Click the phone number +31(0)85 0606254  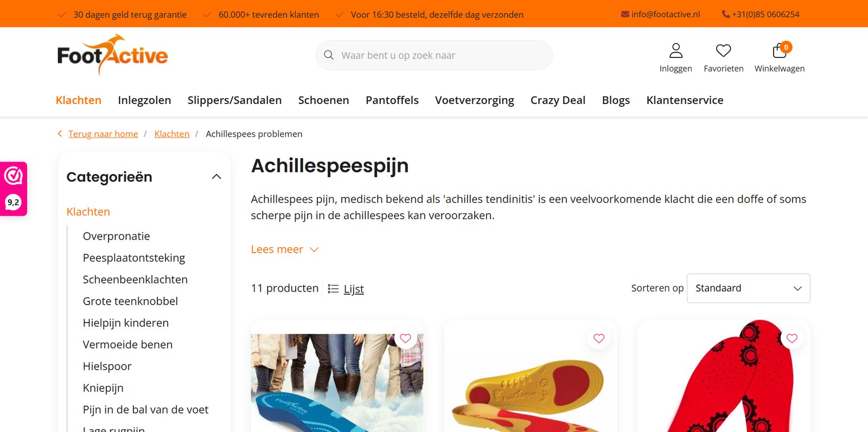click(x=761, y=14)
